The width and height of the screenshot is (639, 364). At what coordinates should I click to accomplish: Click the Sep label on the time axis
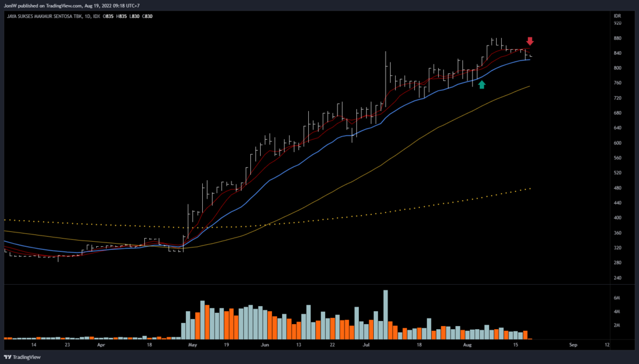(x=573, y=344)
